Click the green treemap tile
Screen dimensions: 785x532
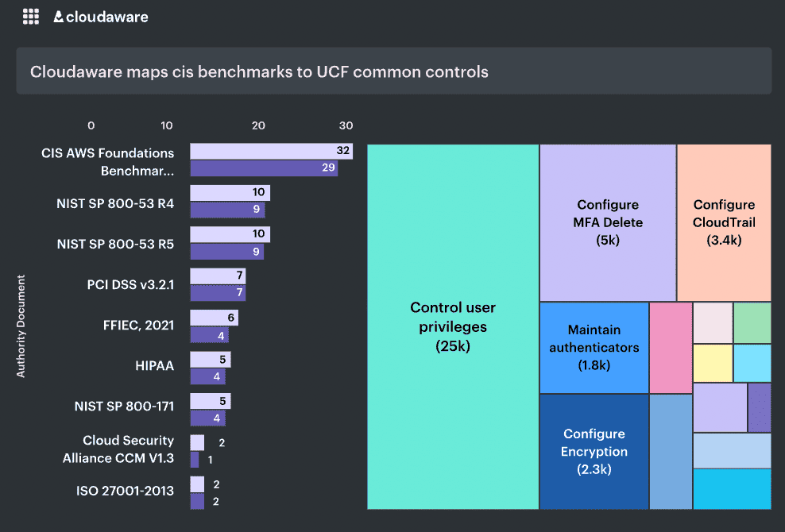coord(752,323)
